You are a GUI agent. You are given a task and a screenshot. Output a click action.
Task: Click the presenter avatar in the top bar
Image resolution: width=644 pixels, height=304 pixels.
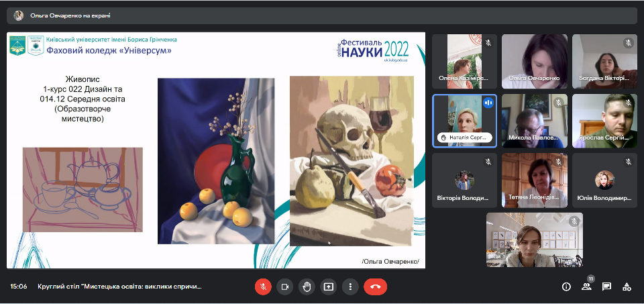[19, 15]
